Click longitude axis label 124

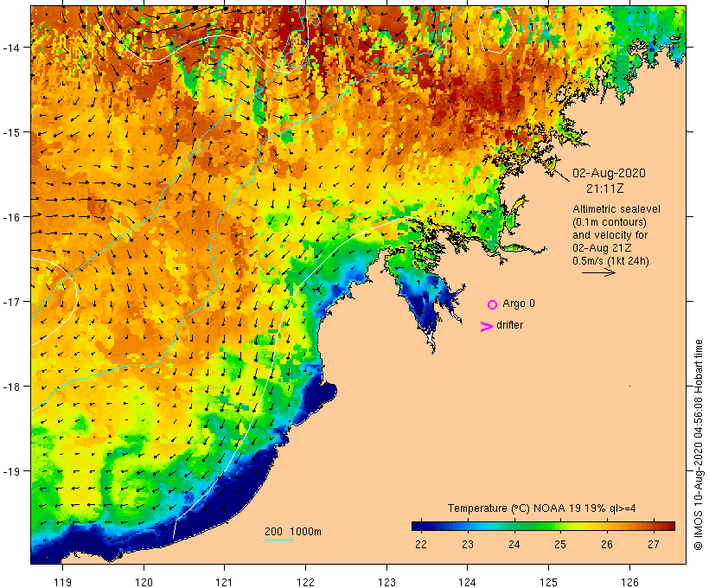pyautogui.click(x=467, y=582)
